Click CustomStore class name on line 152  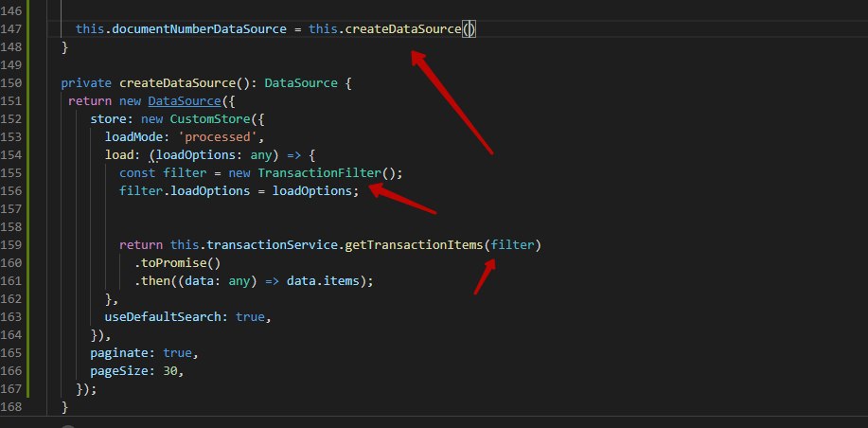point(210,119)
